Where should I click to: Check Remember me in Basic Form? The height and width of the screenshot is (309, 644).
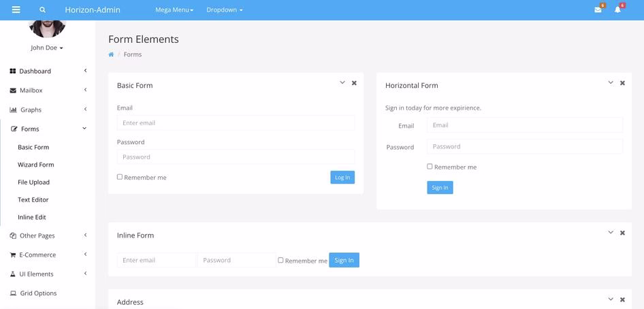tap(120, 177)
